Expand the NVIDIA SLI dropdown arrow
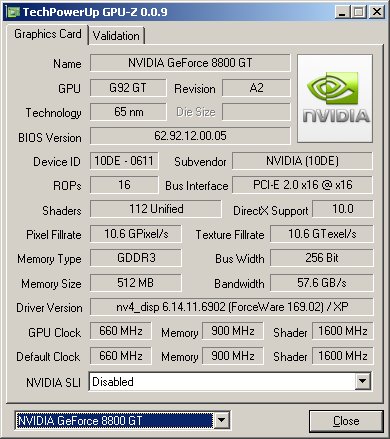Screen dimensions: 390x439 tap(362, 381)
